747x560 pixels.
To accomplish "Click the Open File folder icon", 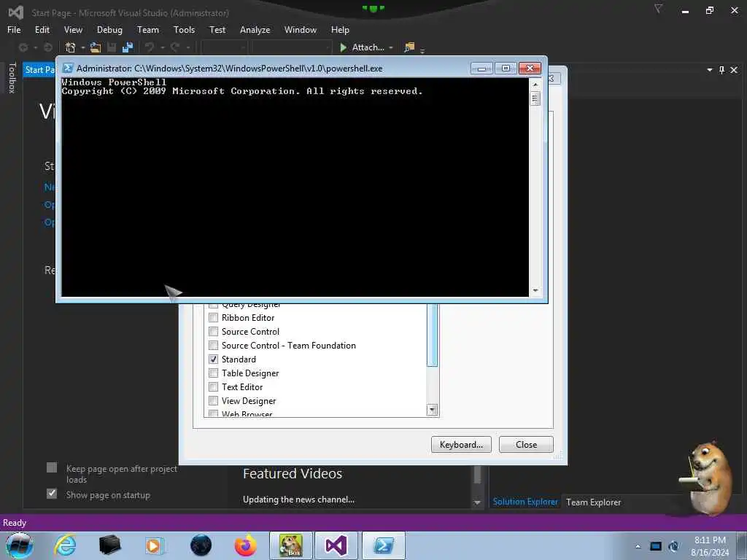I will coord(96,47).
